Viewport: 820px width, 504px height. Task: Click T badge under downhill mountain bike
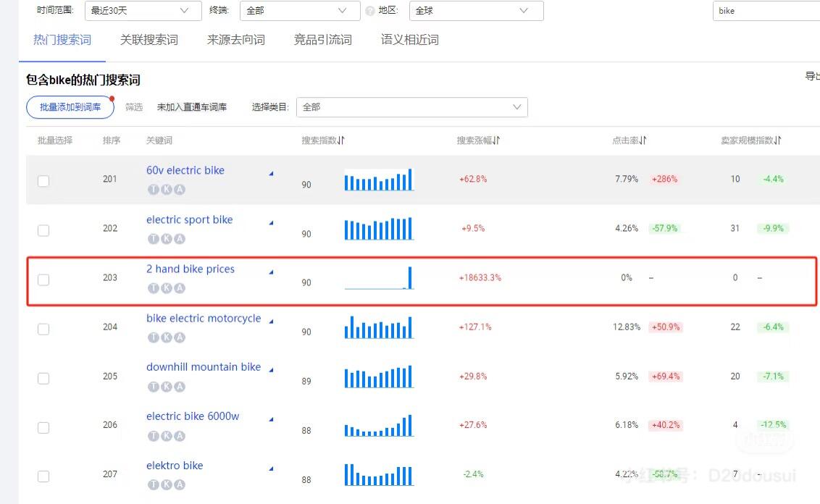(x=154, y=387)
